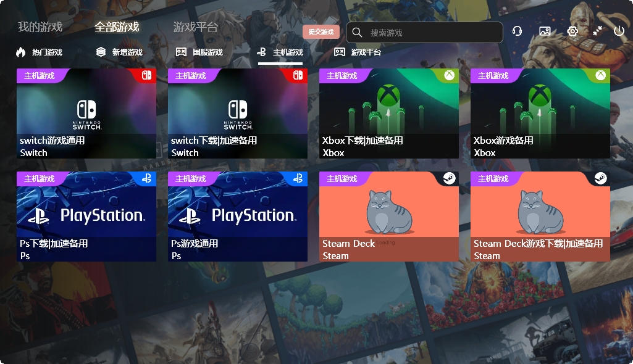Image resolution: width=633 pixels, height=364 pixels.
Task: Open Ps下载|加速备用 game card
Action: 86,217
